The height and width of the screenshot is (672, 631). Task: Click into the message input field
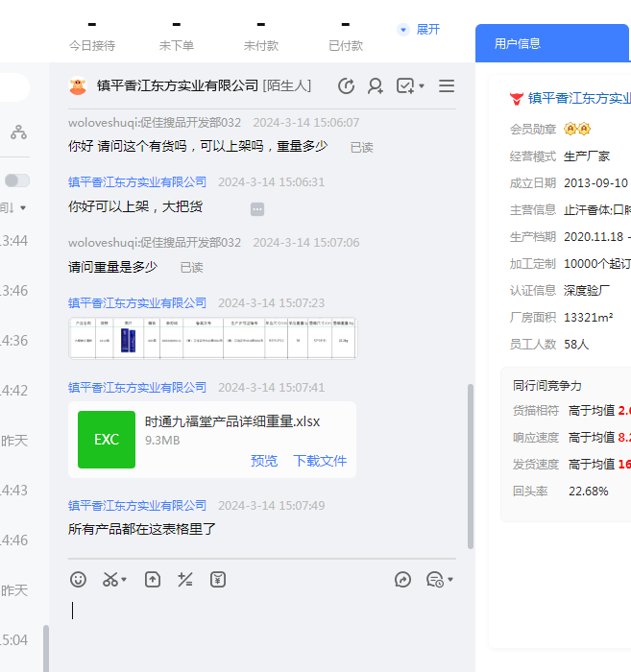tap(259, 624)
